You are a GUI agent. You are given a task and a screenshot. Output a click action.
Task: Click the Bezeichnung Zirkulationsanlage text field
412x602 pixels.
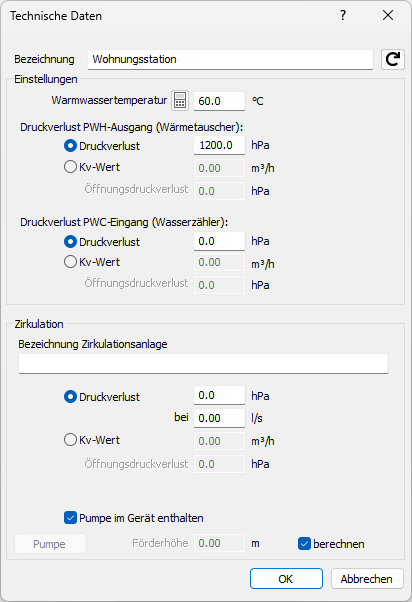[x=204, y=363]
